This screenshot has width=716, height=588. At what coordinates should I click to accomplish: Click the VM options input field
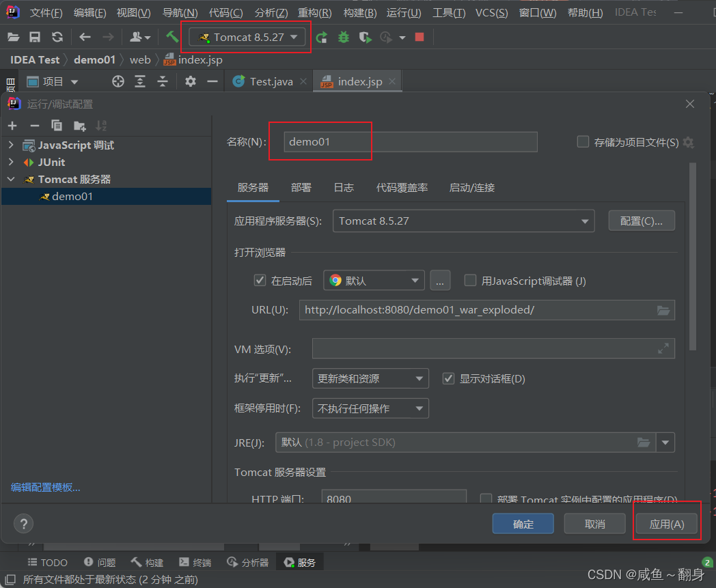[494, 349]
